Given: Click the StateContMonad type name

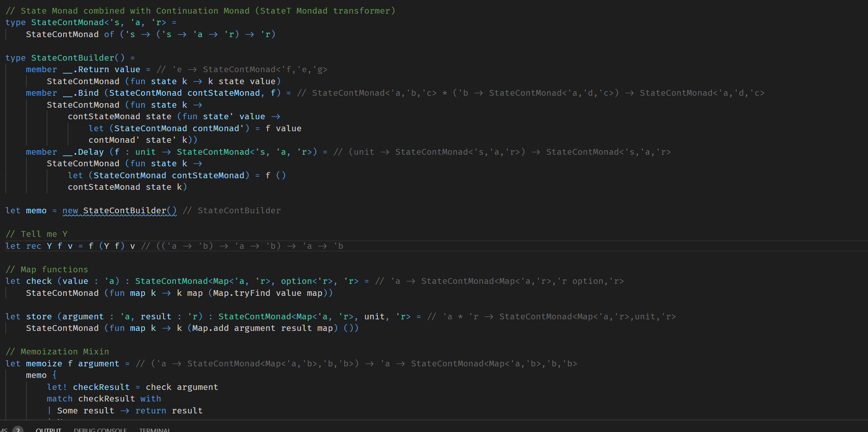Looking at the screenshot, I should [67, 22].
